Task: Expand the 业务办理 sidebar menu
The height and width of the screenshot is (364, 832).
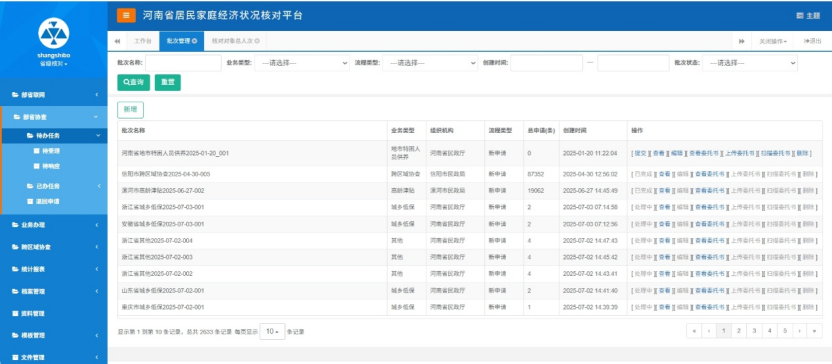Action: pyautogui.click(x=54, y=225)
